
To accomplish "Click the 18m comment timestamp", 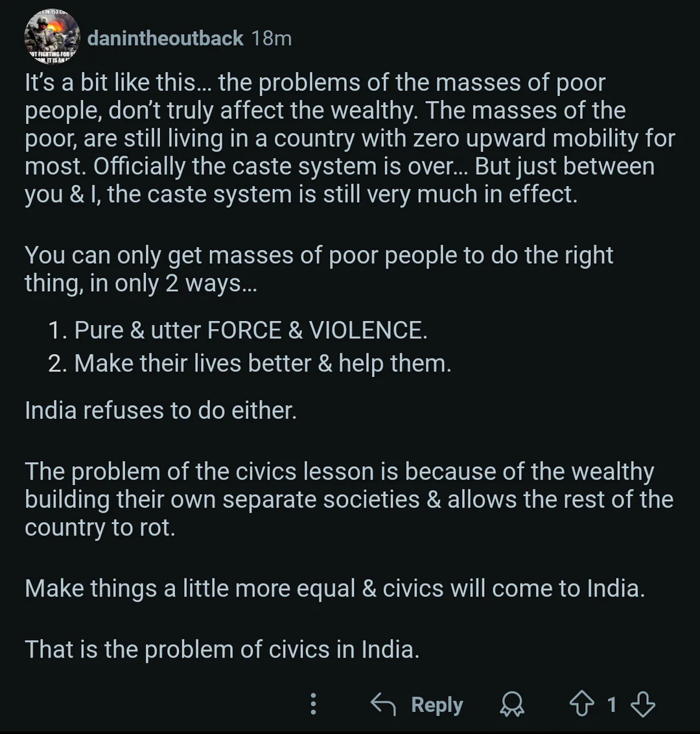I will point(272,38).
